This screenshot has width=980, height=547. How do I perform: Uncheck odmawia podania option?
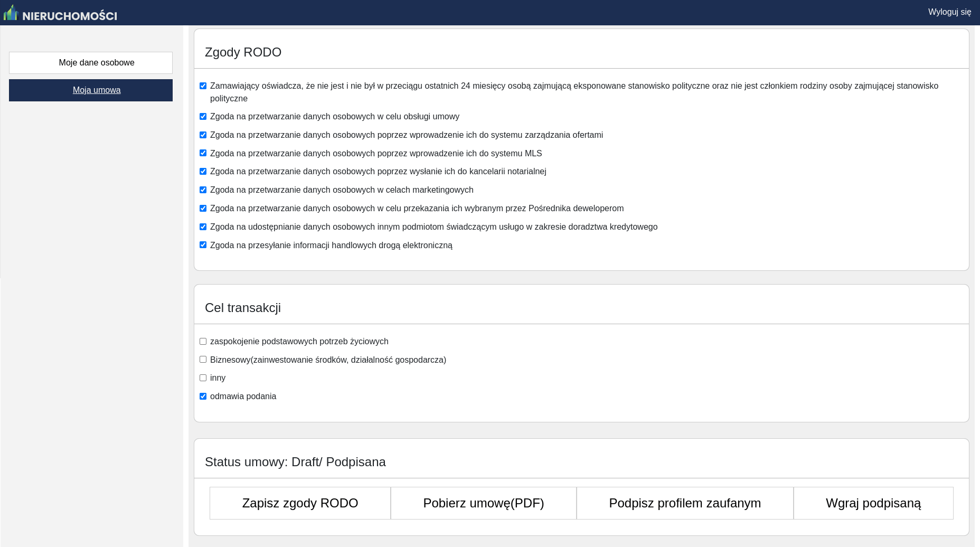203,396
